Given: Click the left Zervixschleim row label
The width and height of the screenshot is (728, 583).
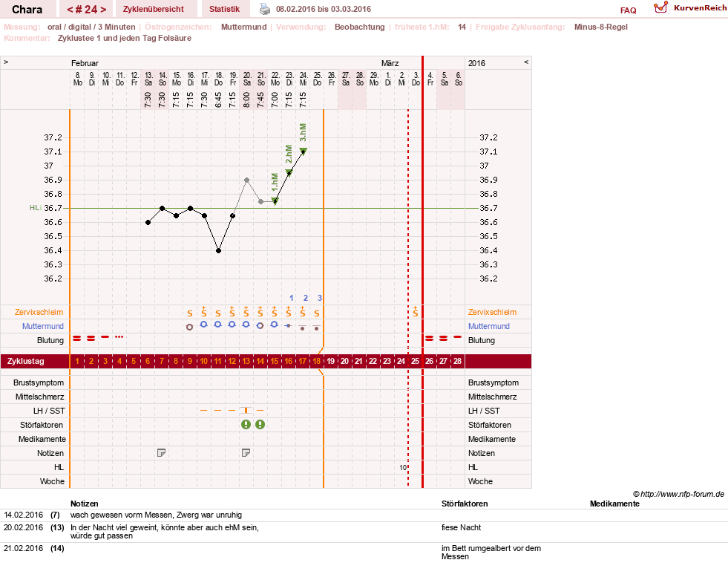Looking at the screenshot, I should (39, 312).
